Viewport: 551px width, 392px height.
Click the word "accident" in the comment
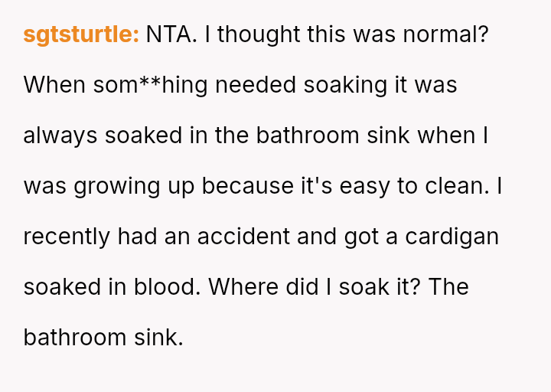pyautogui.click(x=243, y=237)
